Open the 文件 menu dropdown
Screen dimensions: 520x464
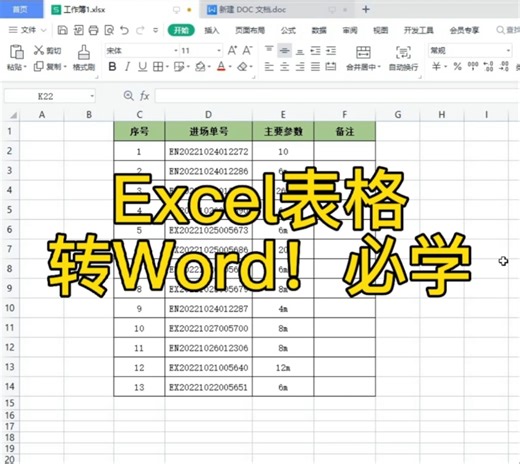28,30
